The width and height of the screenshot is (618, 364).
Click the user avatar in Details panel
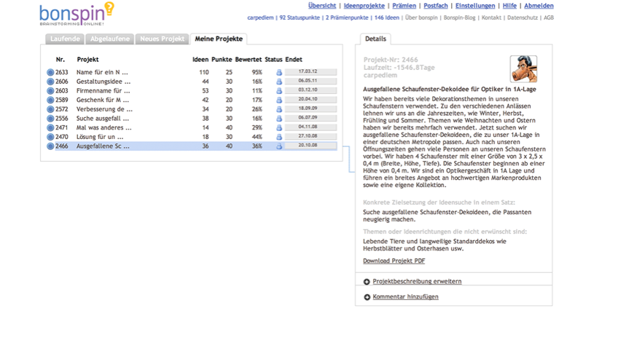[x=523, y=68]
